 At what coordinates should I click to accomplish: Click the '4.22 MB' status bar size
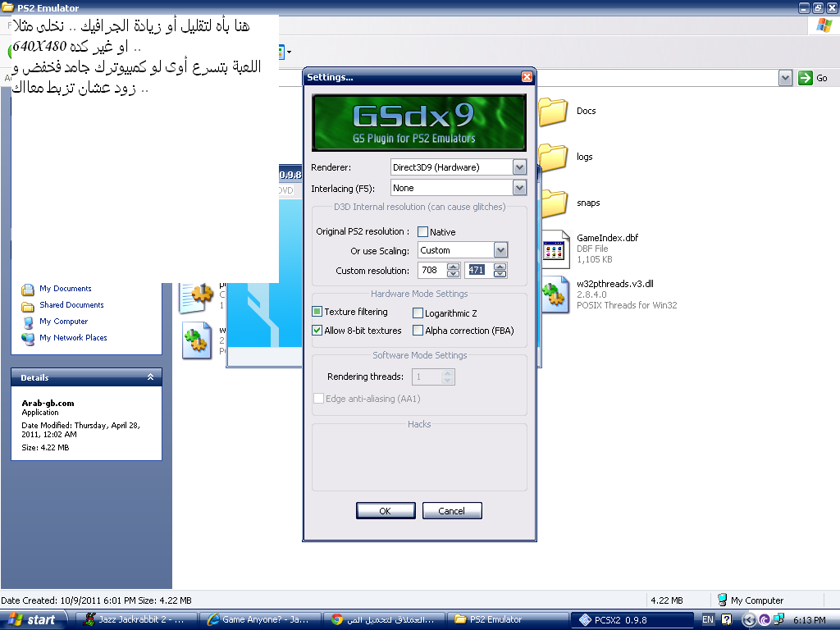(x=667, y=600)
